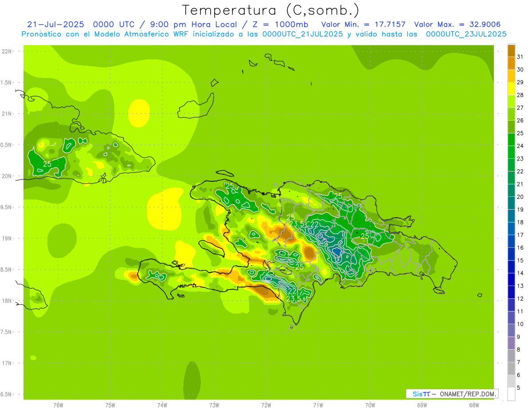
Task: Click the '17N' latitude axis label
Action: 7,363
